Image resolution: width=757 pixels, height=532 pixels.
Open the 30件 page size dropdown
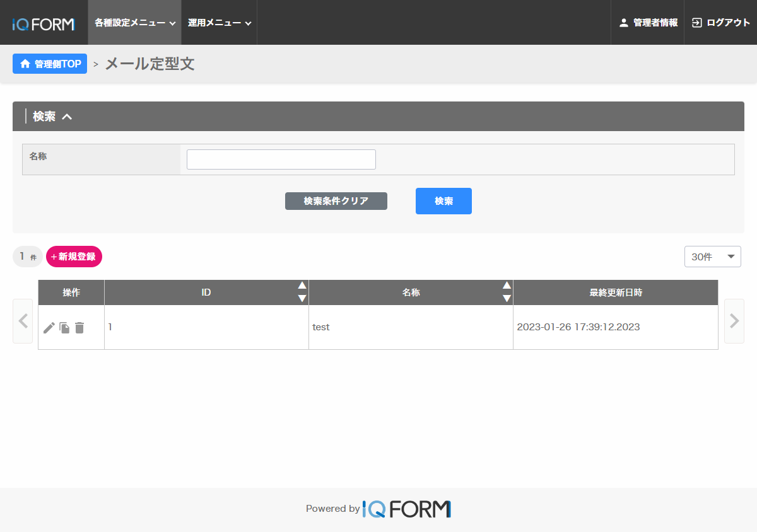click(x=712, y=257)
